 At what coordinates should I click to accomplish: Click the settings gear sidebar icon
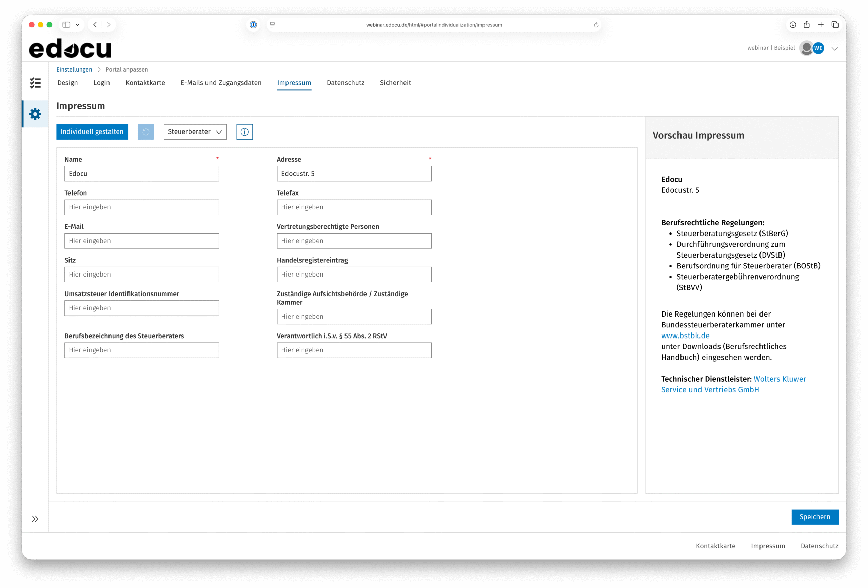coord(35,114)
